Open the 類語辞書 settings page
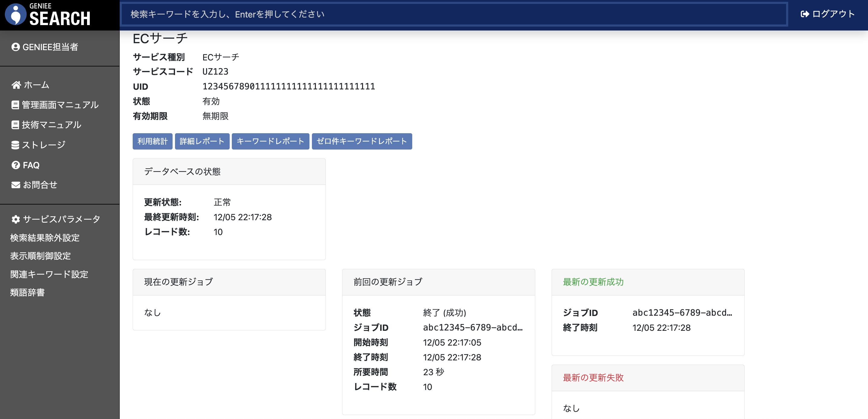The width and height of the screenshot is (868, 419). [29, 293]
